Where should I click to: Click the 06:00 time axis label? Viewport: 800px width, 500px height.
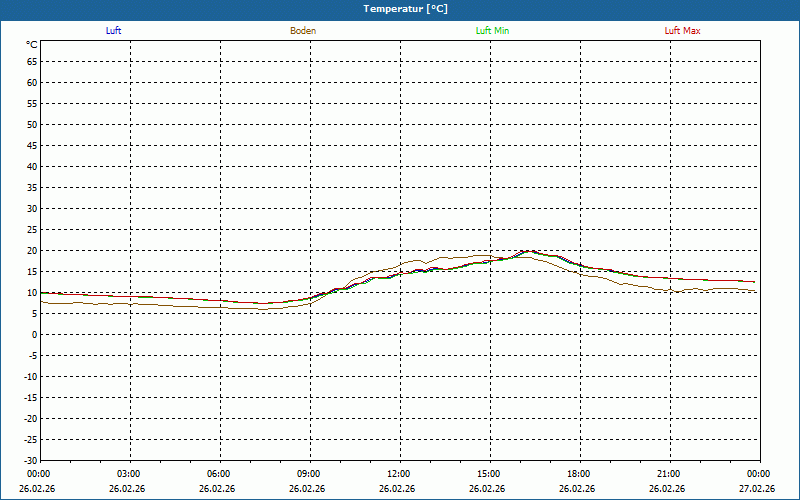(220, 474)
